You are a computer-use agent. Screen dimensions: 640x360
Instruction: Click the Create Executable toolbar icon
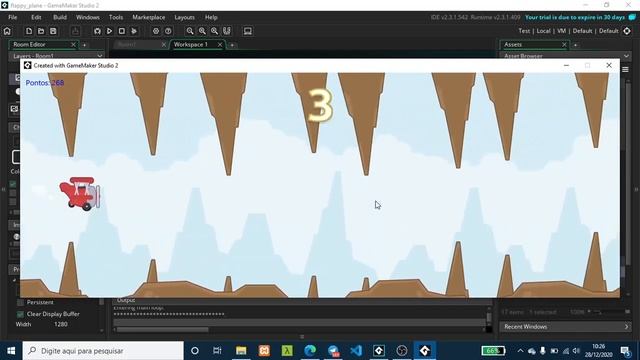click(75, 31)
